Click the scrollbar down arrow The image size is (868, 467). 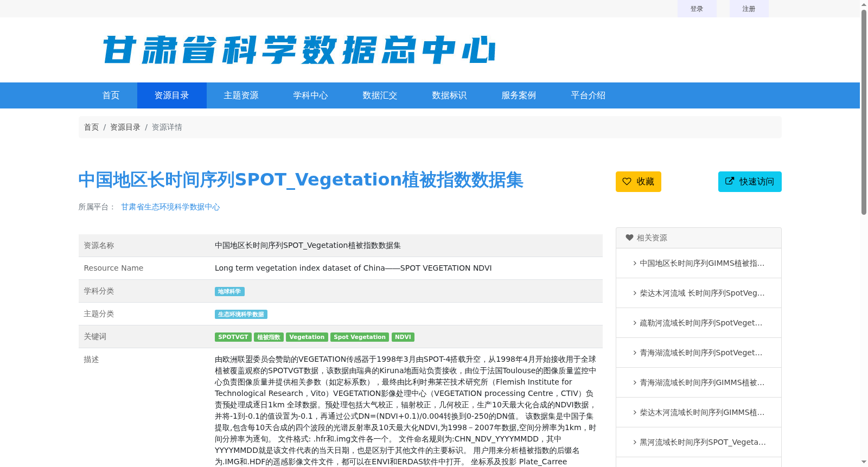[864, 463]
